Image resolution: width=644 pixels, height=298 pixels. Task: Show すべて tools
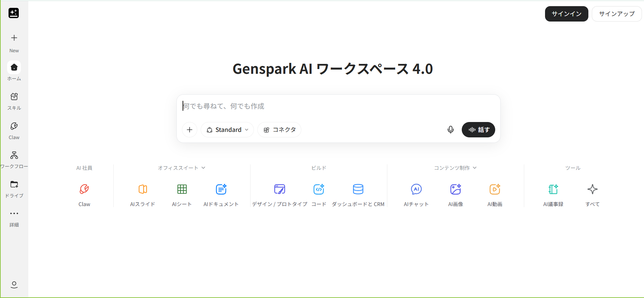592,195
